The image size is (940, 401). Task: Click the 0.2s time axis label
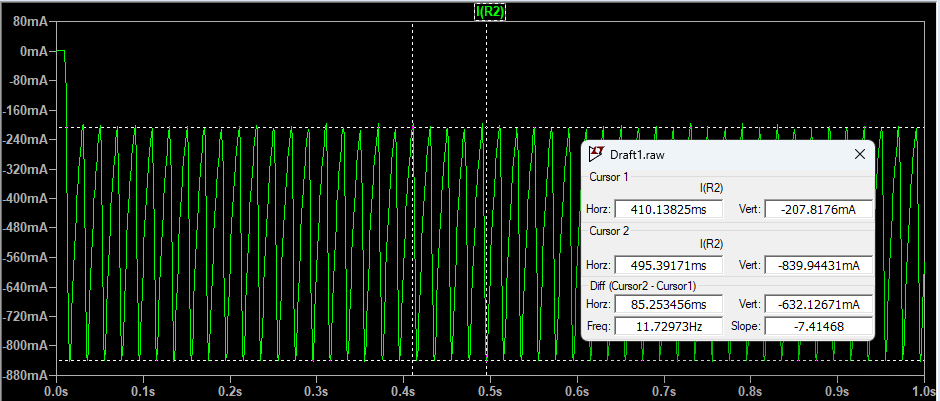point(230,392)
